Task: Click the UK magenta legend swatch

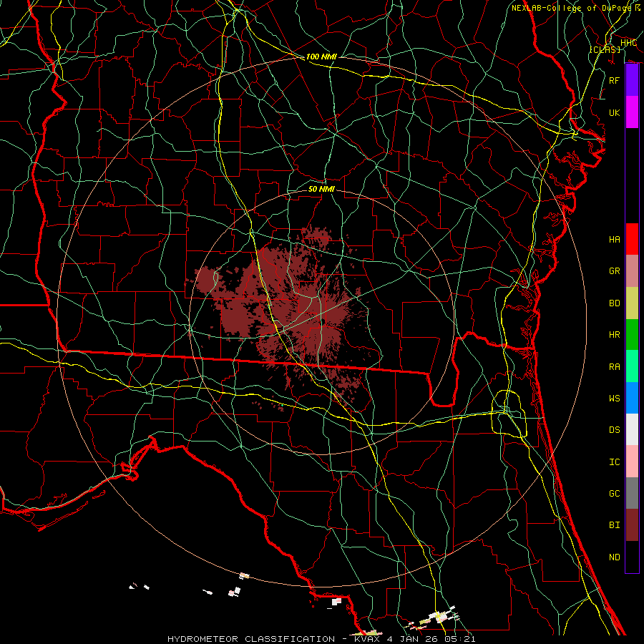Action: [x=632, y=112]
